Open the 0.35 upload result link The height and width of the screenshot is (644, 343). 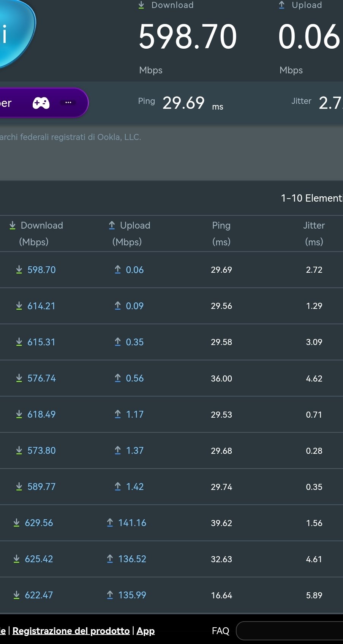[x=135, y=342]
